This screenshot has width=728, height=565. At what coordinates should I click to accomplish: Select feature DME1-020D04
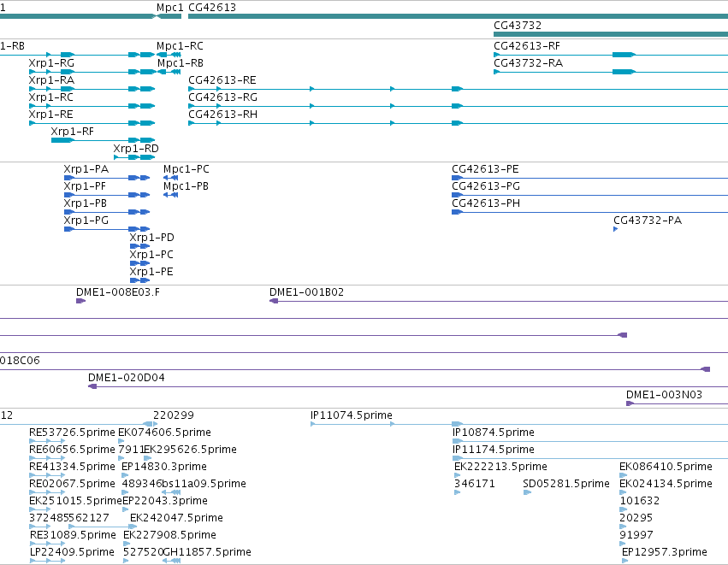[127, 378]
